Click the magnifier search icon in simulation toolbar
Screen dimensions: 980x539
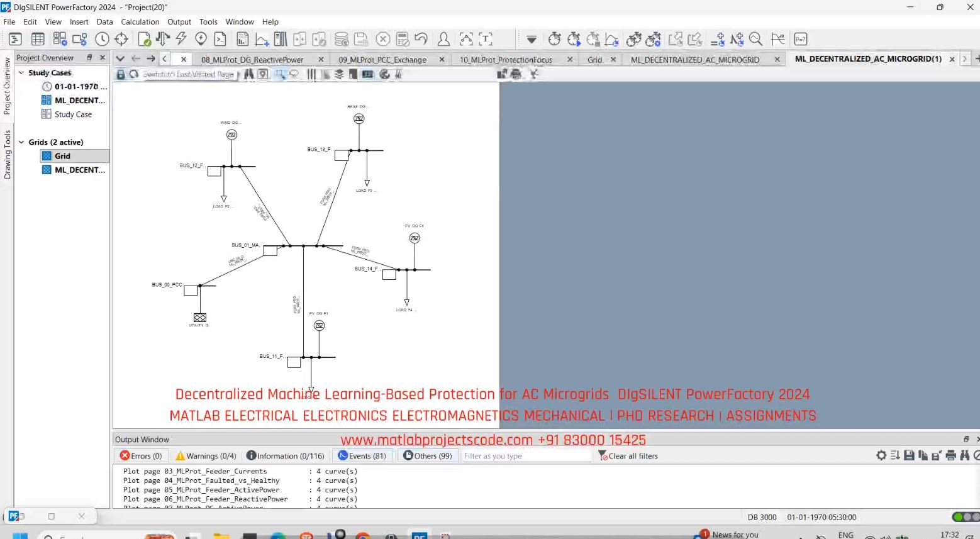(755, 39)
